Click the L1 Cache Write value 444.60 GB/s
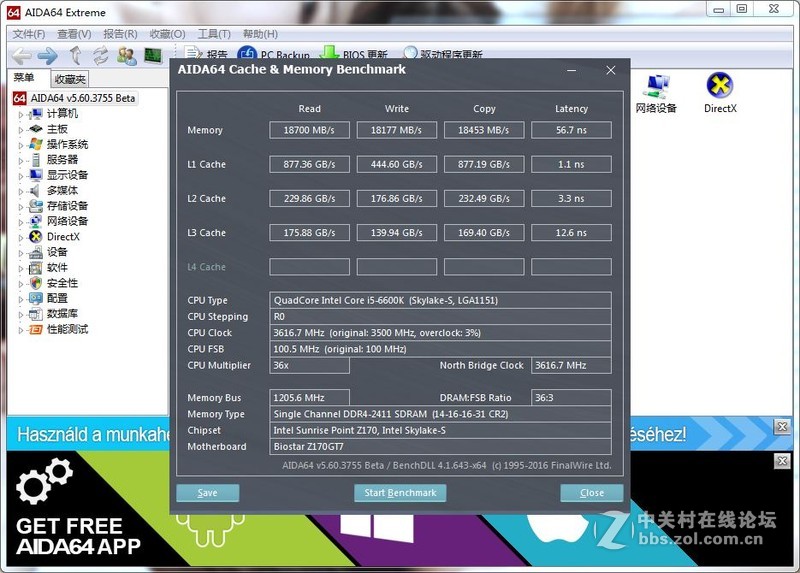The width and height of the screenshot is (800, 573). pos(396,164)
